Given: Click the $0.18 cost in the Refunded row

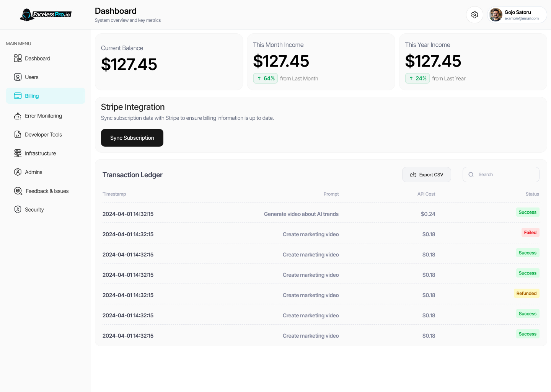Looking at the screenshot, I should pyautogui.click(x=429, y=295).
